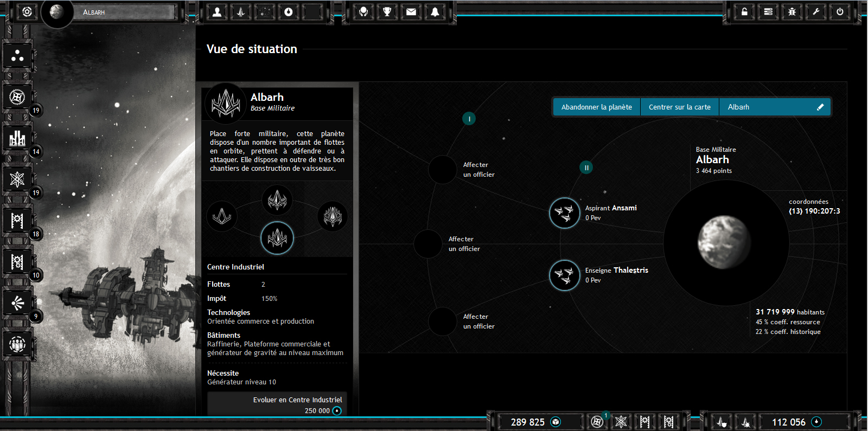Click the credits icon beside 112 056
Viewport: 868px width, 431px height.
(816, 422)
